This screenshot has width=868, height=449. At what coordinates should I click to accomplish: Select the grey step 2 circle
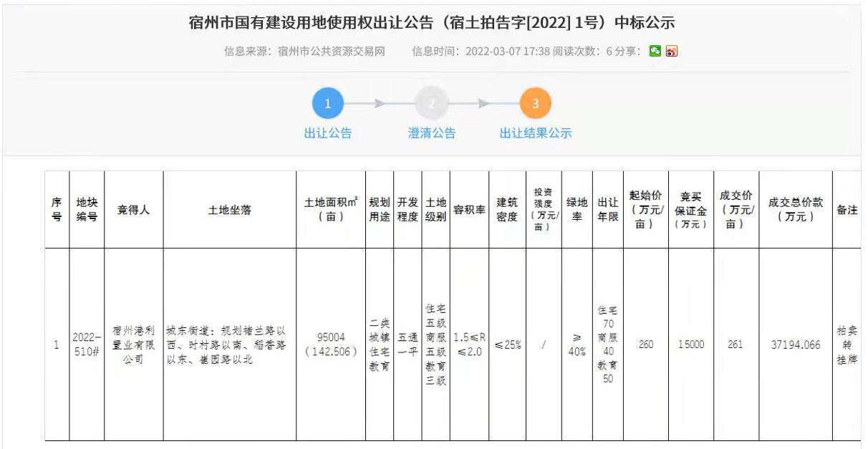point(432,104)
